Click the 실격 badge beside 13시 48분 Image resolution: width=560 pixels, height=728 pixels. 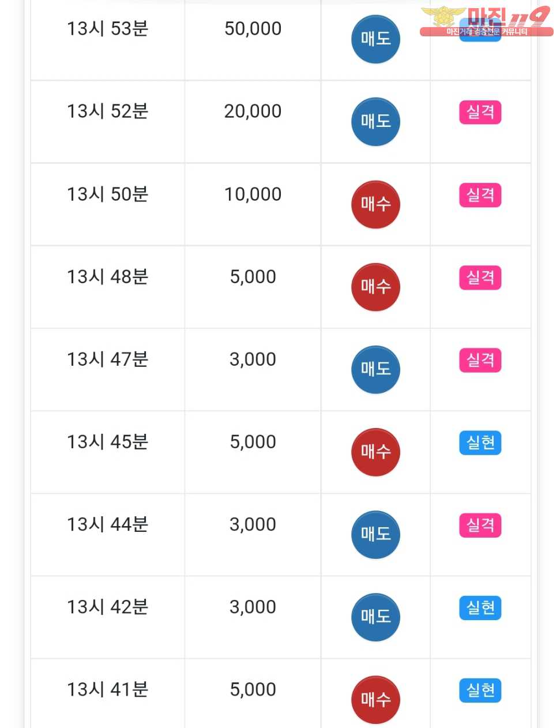pos(480,277)
